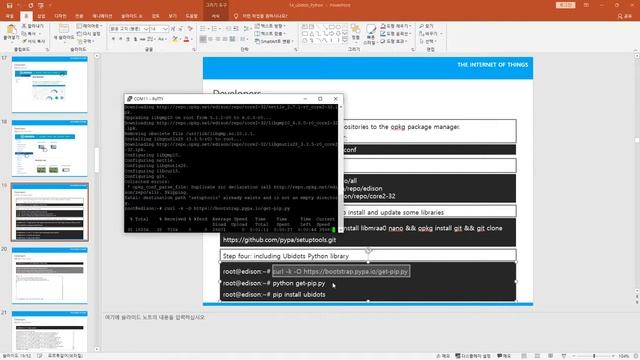Click the Reset slide button
Viewport: 640px width, 360px height.
(x=89, y=33)
